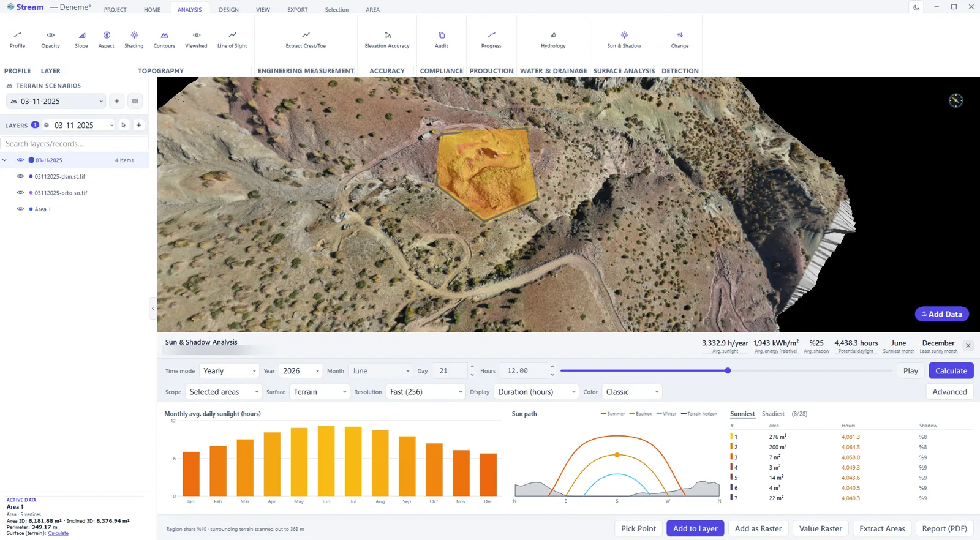Open the Hydrology tool
Viewport: 980px width, 540px height.
tap(553, 39)
